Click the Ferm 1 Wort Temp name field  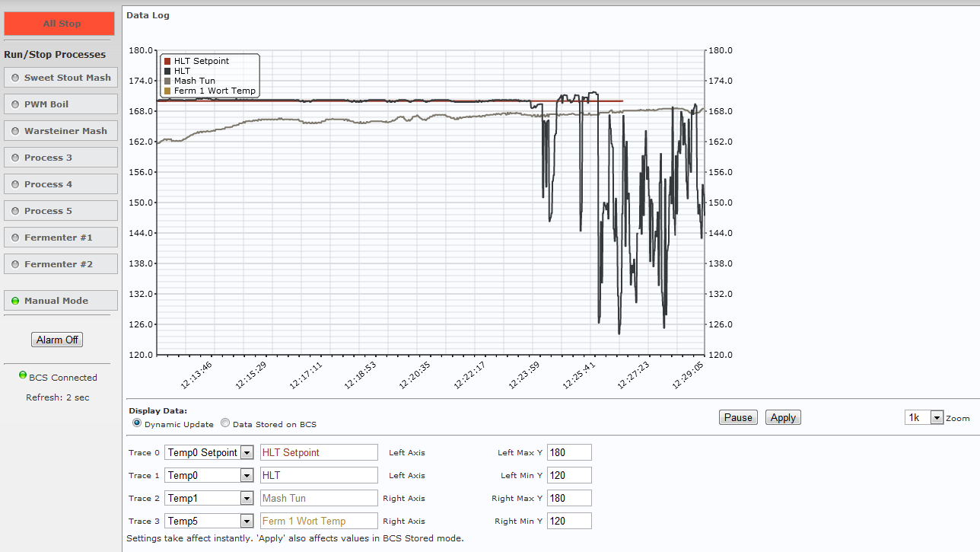pos(319,521)
